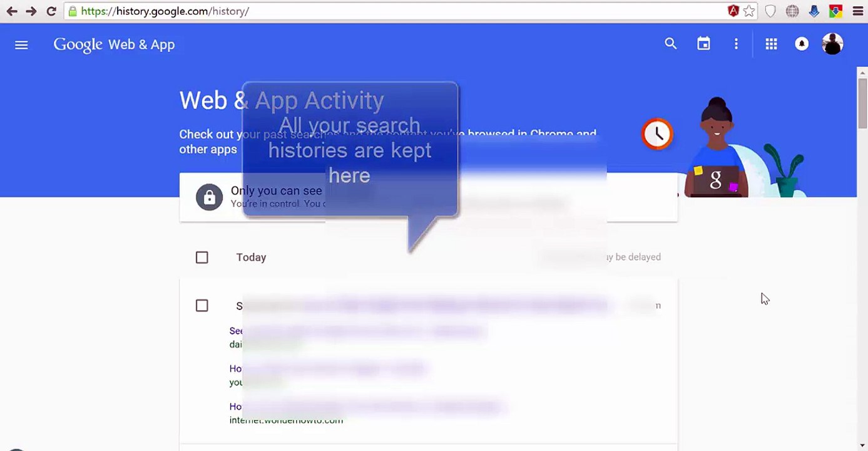
Task: Click the internet.wonderhowto.com address text
Action: 286,420
